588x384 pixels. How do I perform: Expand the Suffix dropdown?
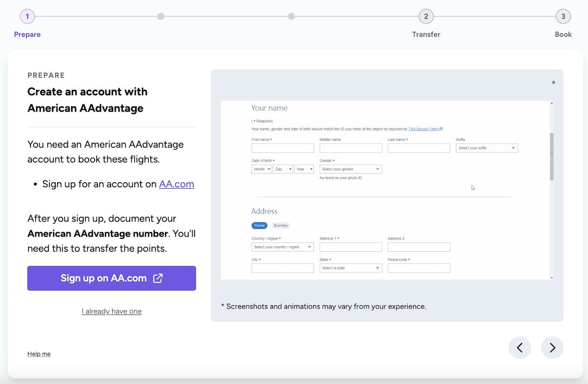click(487, 148)
